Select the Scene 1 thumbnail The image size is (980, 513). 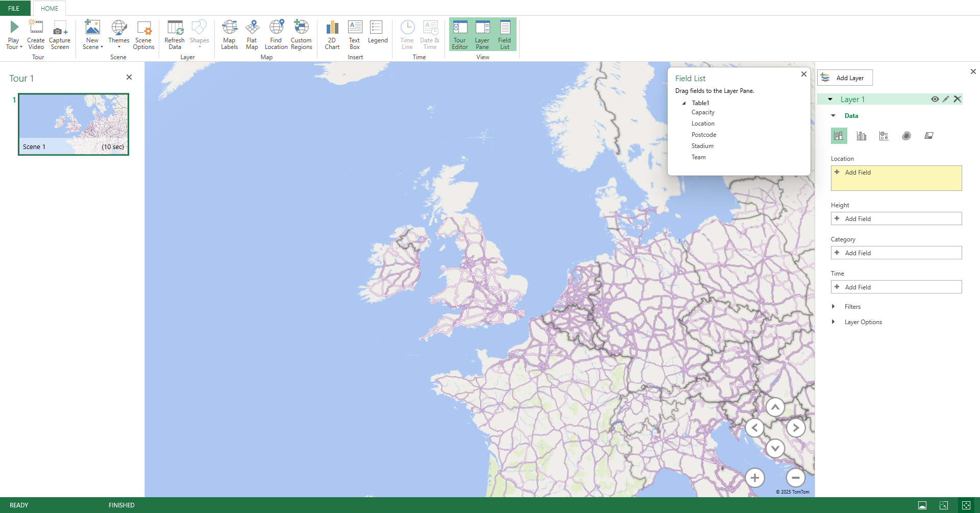[73, 124]
